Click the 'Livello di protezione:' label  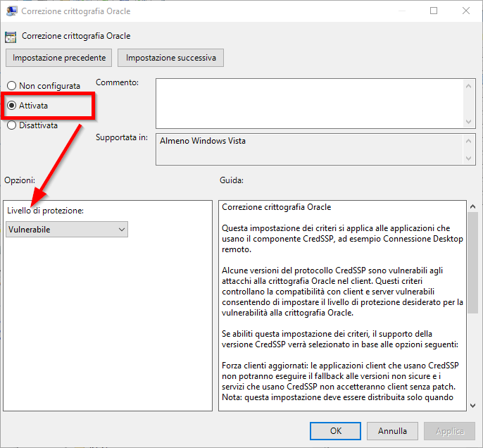point(45,211)
